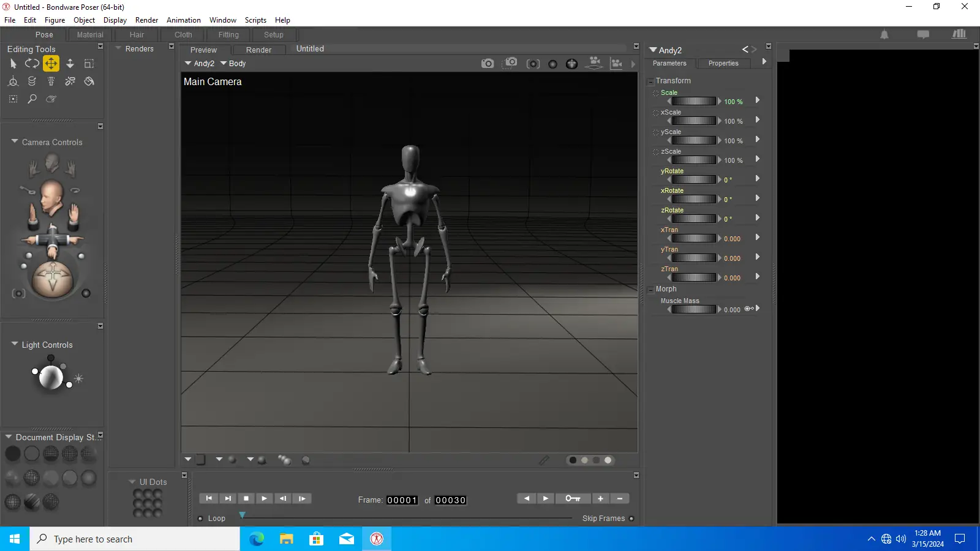Image resolution: width=980 pixels, height=551 pixels.
Task: Click the Area Render camera icon
Action: coord(510,62)
